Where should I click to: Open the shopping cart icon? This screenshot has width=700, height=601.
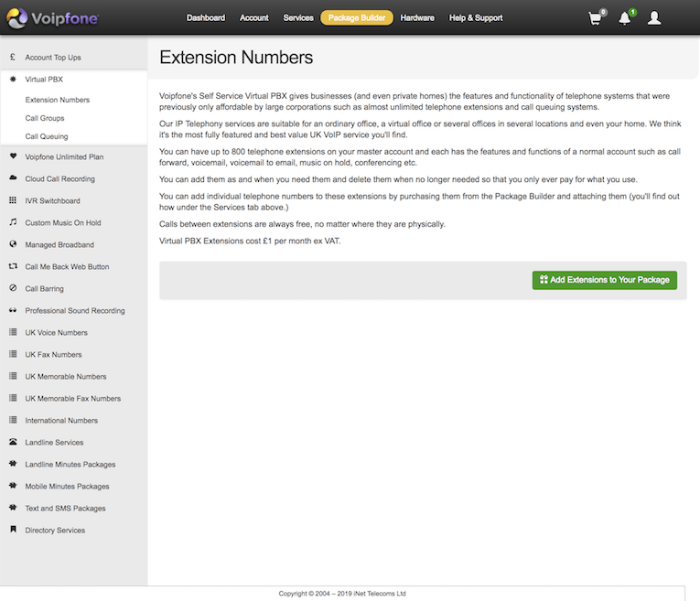tap(595, 18)
